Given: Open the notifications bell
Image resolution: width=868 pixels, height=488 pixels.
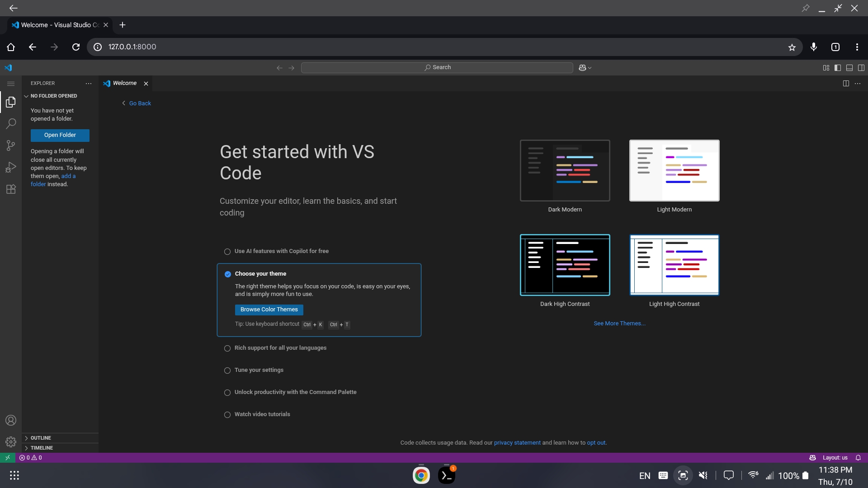Looking at the screenshot, I should tap(858, 457).
